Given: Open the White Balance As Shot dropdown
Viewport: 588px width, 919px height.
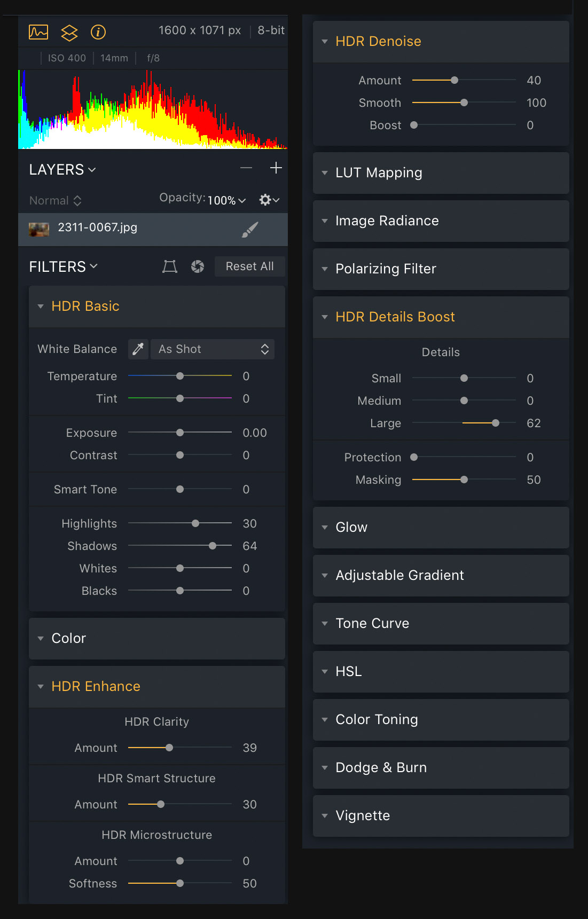Looking at the screenshot, I should tap(213, 349).
